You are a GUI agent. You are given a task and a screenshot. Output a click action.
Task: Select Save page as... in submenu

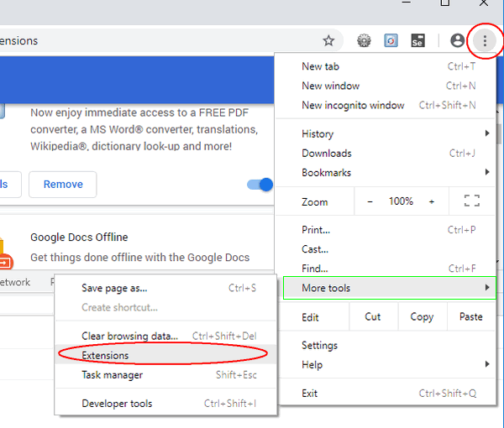(x=165, y=288)
